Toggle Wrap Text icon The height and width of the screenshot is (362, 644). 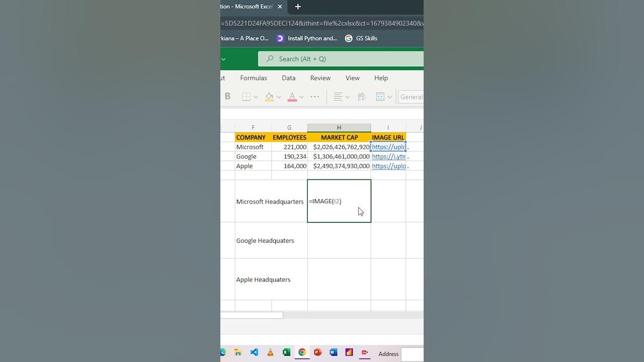(362, 97)
